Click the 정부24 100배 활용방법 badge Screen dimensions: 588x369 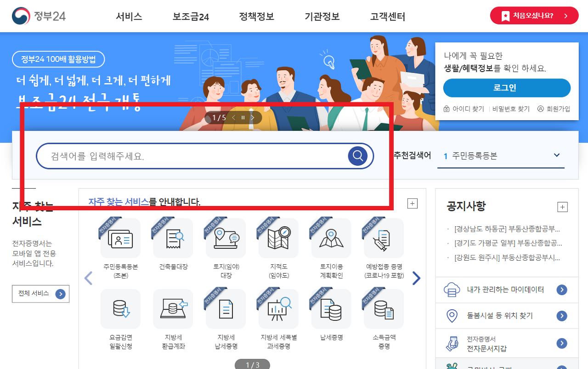point(58,59)
